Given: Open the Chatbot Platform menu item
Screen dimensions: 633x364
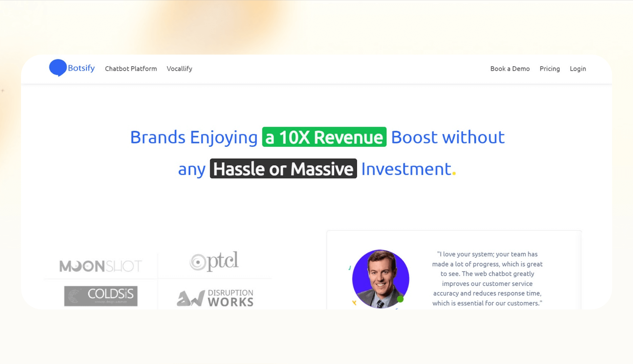Looking at the screenshot, I should [x=131, y=69].
